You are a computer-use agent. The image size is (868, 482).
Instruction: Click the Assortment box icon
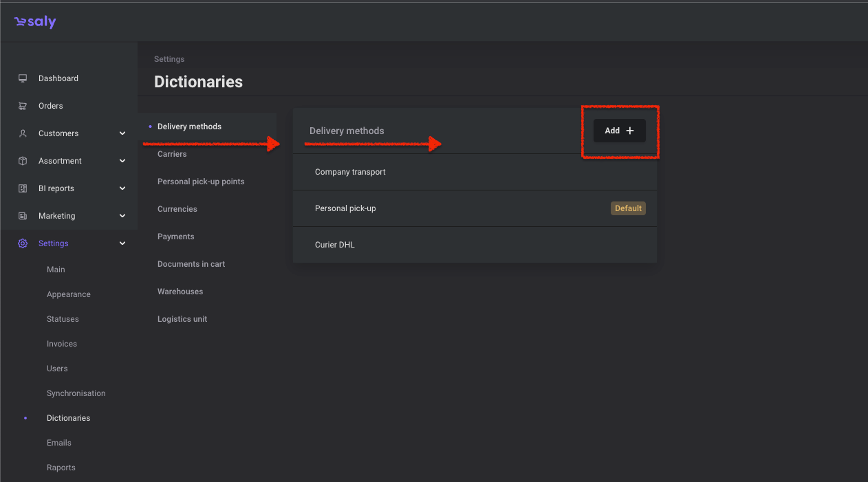23,161
